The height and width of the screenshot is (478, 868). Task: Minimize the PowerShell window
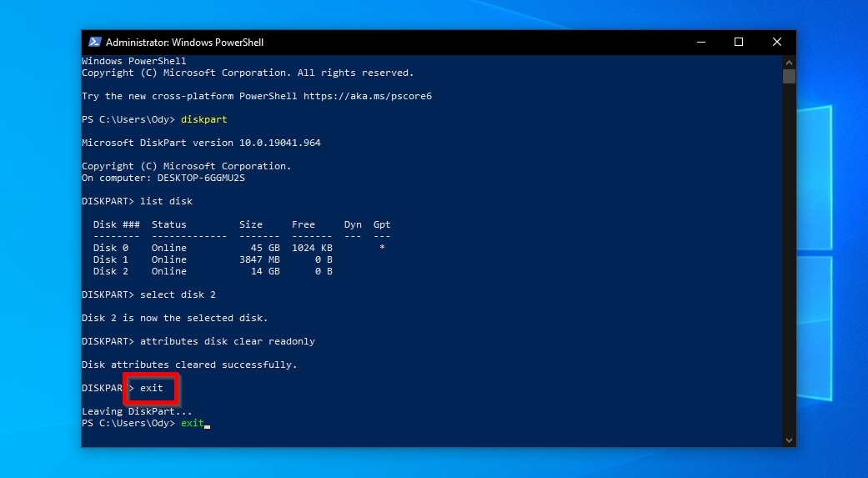[x=701, y=42]
